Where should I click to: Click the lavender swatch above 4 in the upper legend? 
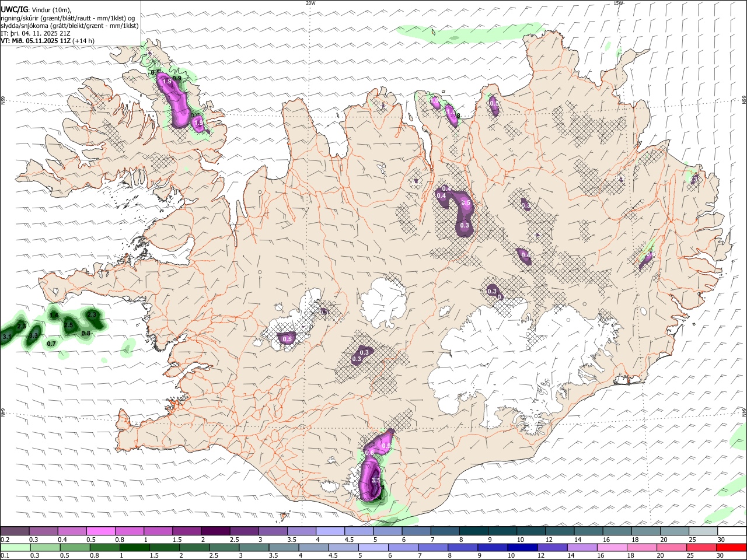coord(331,531)
